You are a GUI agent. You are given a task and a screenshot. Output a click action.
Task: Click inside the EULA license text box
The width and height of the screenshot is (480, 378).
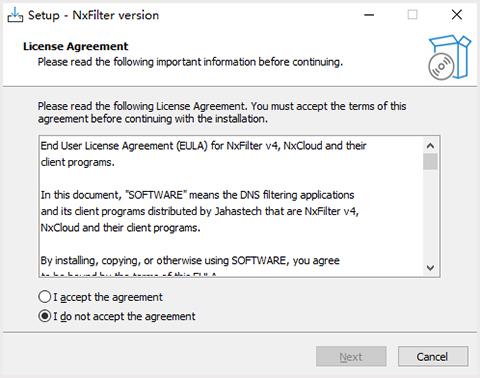(231, 207)
